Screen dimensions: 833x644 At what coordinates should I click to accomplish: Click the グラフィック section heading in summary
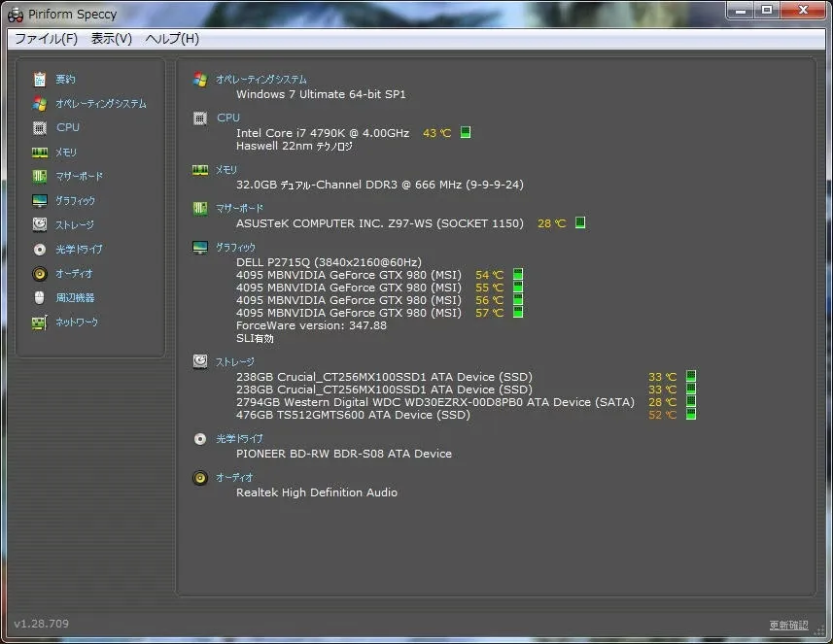(x=235, y=248)
